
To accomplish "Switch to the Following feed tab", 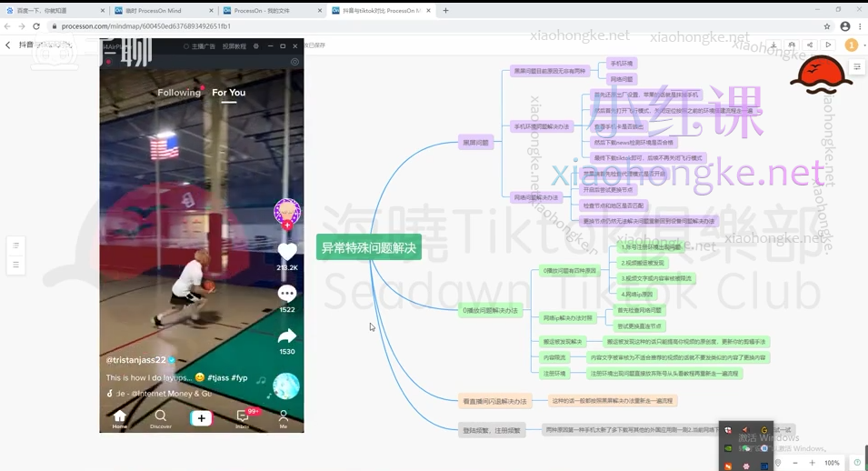I will pos(179,93).
